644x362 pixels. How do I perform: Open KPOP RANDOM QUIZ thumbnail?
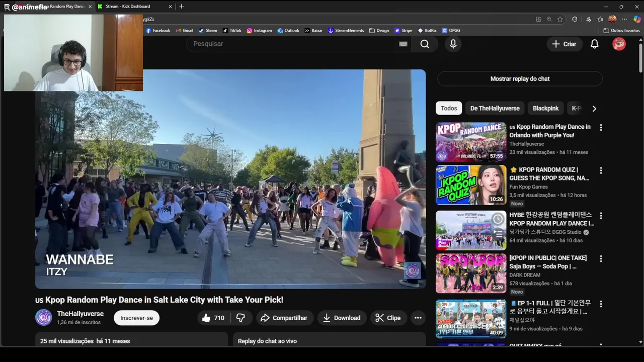tap(471, 185)
